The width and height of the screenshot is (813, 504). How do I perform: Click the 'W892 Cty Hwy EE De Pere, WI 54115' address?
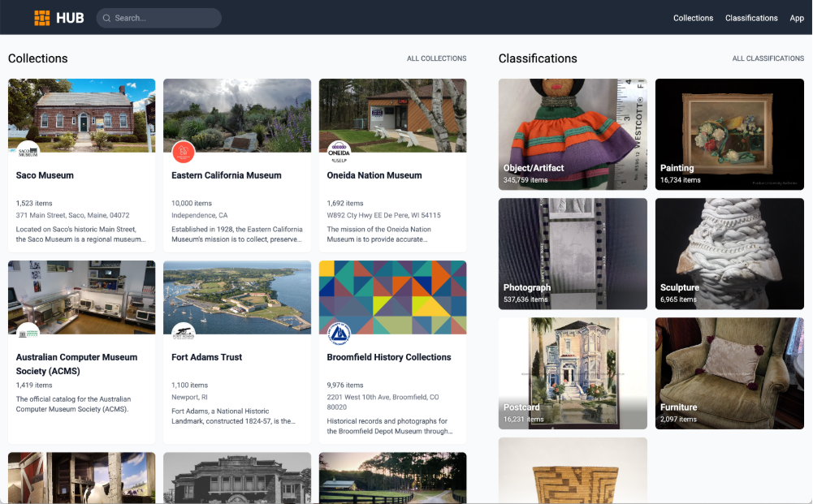pos(383,215)
